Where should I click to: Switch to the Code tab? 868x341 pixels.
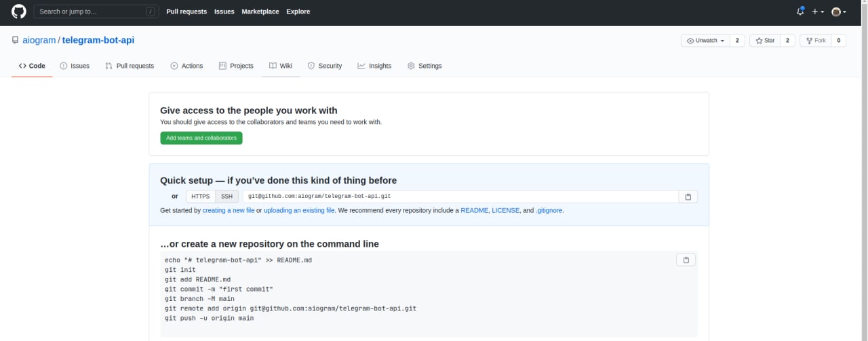(x=32, y=66)
